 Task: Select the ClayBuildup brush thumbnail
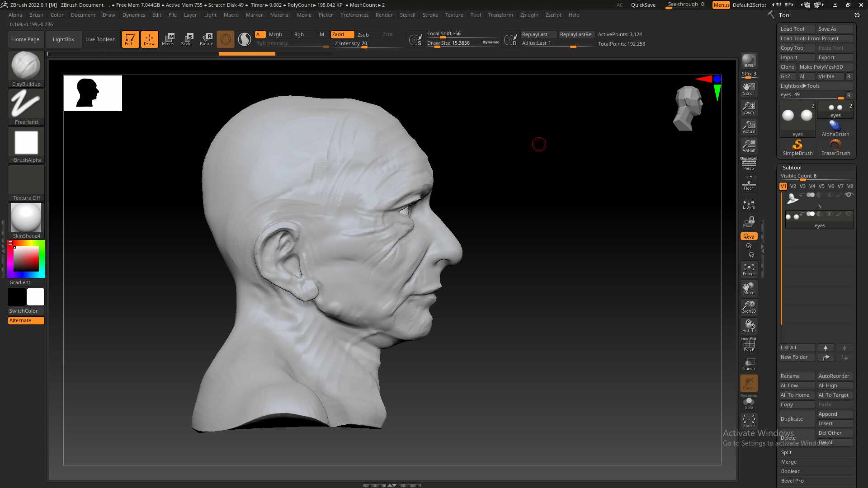[26, 65]
